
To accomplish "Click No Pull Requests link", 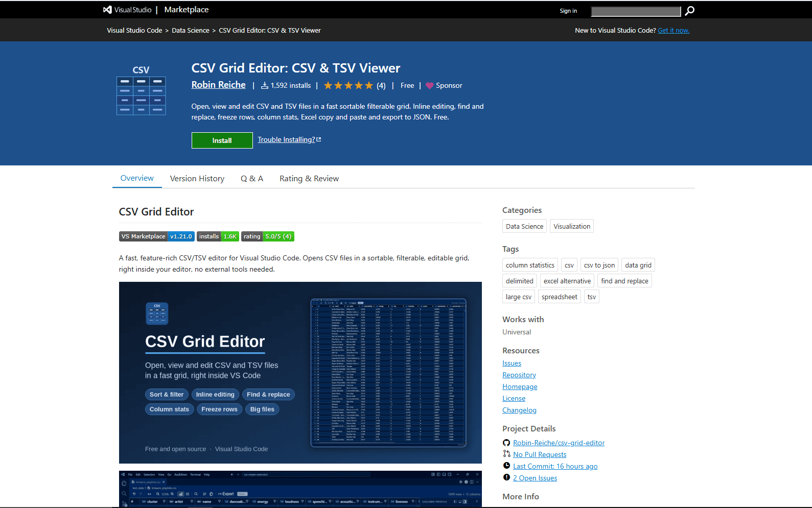I will click(540, 454).
